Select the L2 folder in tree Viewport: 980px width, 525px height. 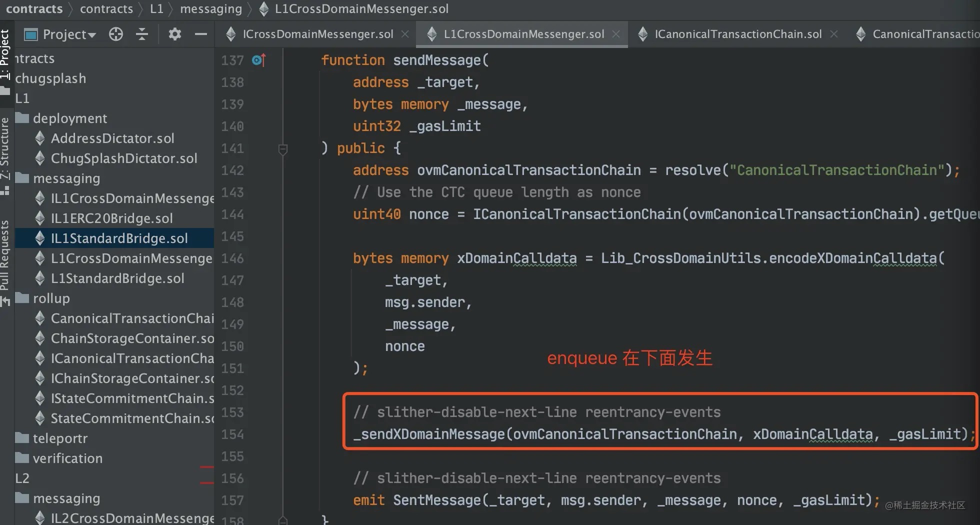pyautogui.click(x=22, y=478)
